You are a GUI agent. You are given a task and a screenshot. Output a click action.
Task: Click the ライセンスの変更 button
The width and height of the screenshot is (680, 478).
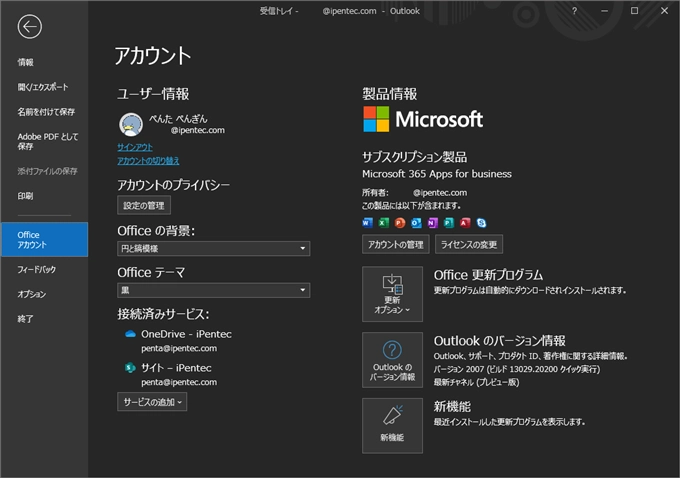coord(469,244)
